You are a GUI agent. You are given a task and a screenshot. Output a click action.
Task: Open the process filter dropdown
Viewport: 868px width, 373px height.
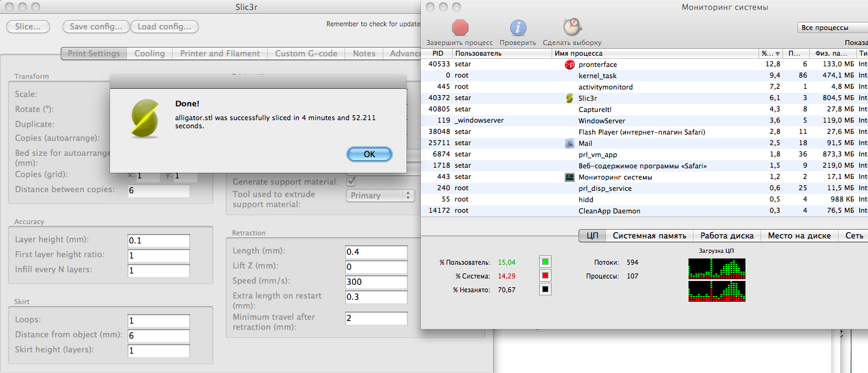[x=832, y=28]
